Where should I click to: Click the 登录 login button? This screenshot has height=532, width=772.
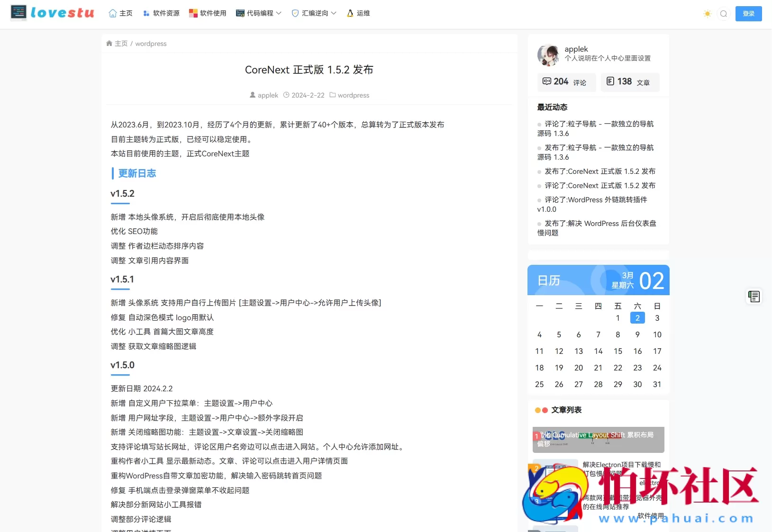coord(749,13)
